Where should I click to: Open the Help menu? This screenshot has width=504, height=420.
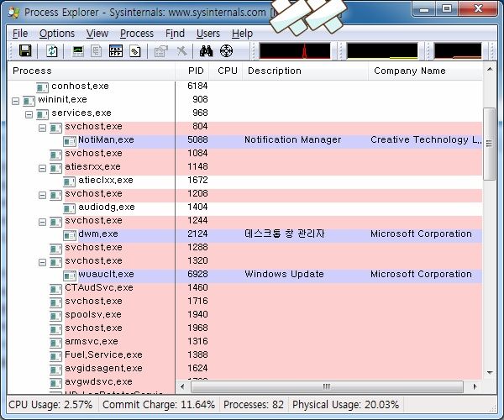[242, 34]
